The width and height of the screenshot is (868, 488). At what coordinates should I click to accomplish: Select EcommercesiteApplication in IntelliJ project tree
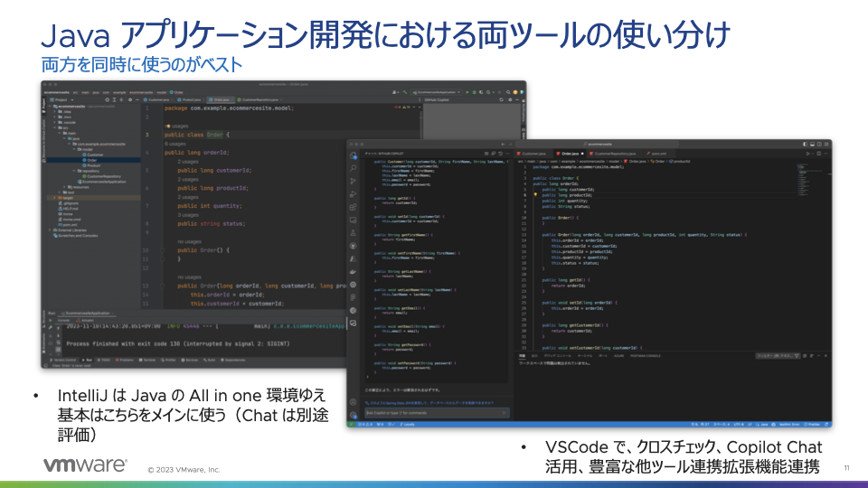click(x=102, y=182)
